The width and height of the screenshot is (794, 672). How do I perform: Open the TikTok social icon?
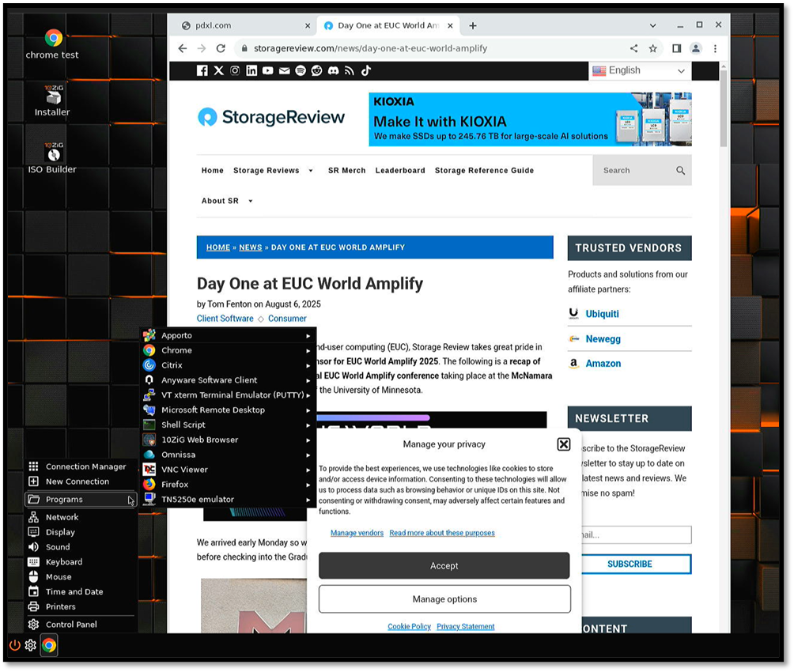[x=366, y=70]
